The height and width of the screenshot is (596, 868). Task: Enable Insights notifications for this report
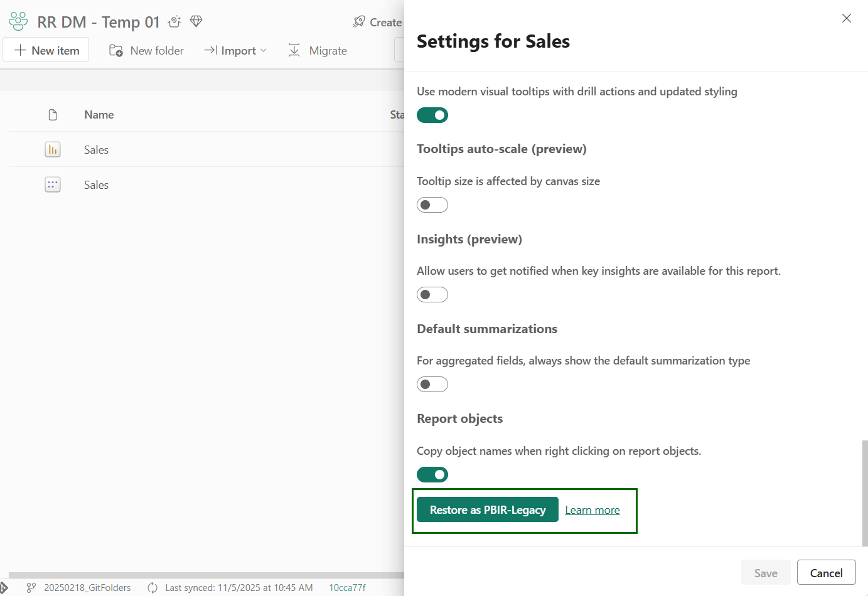[432, 294]
